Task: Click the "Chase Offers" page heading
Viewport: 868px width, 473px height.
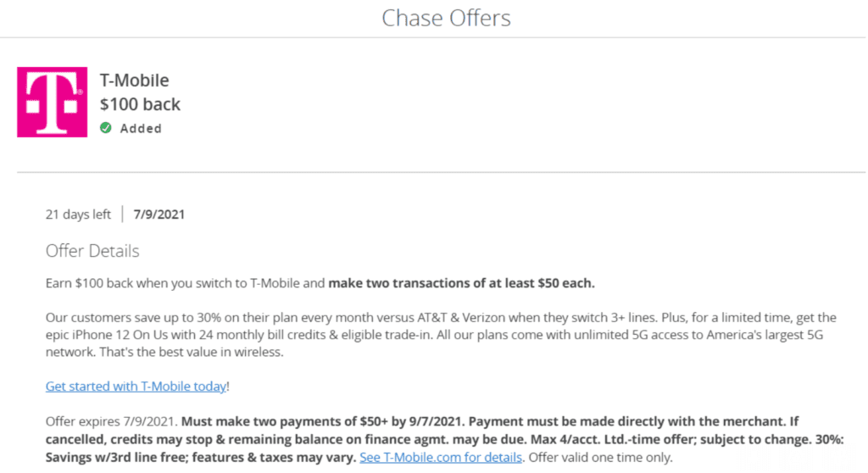Action: [x=446, y=18]
